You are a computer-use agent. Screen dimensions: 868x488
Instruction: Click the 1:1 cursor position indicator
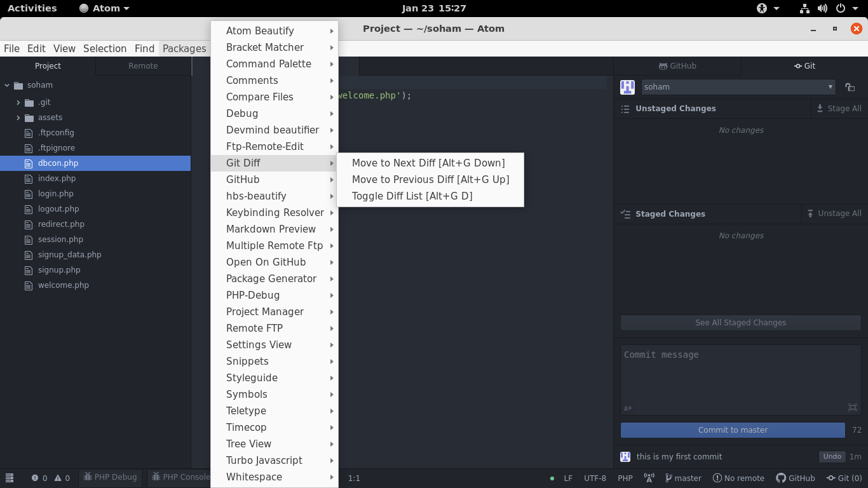354,478
